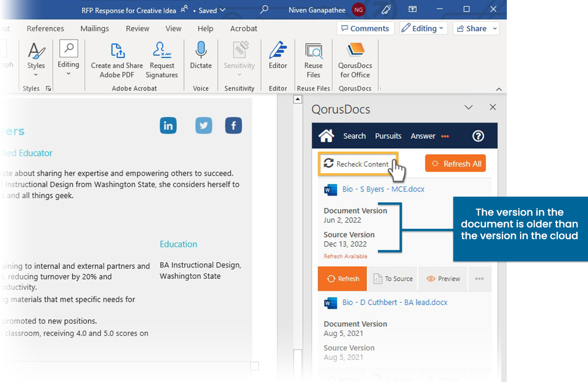Open more actions for S Byers bio
The width and height of the screenshot is (588, 382).
(479, 279)
